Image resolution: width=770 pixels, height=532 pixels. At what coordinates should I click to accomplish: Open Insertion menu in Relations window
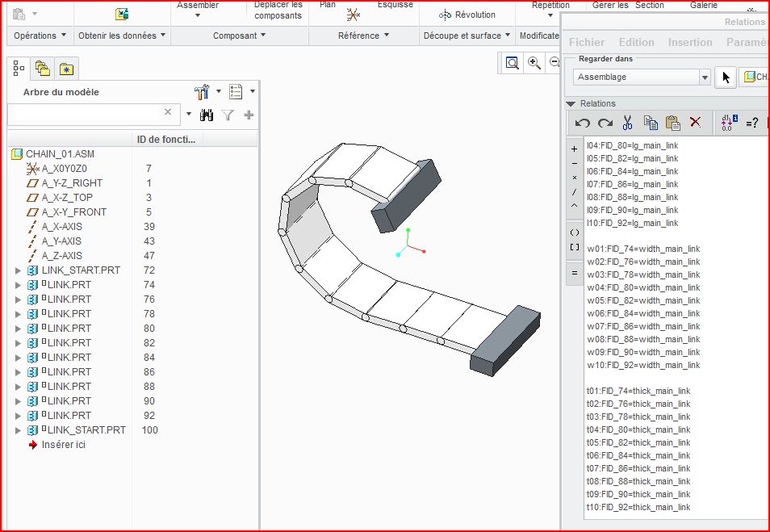click(x=690, y=42)
